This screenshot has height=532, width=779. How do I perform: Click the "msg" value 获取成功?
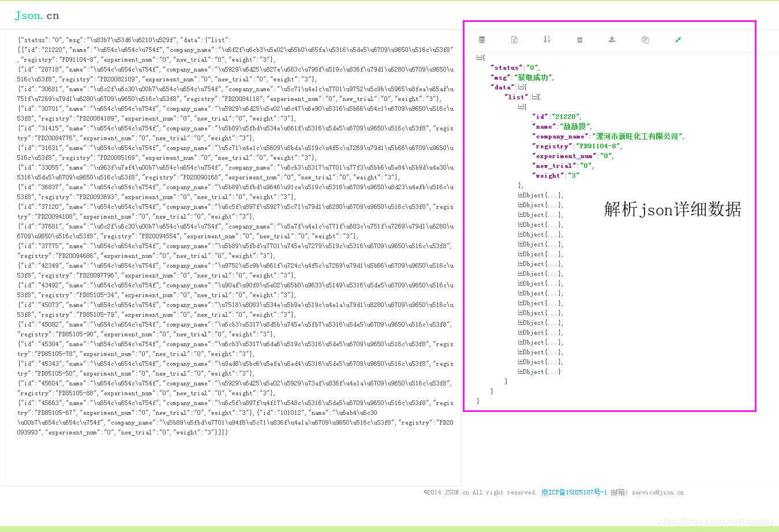pos(533,77)
